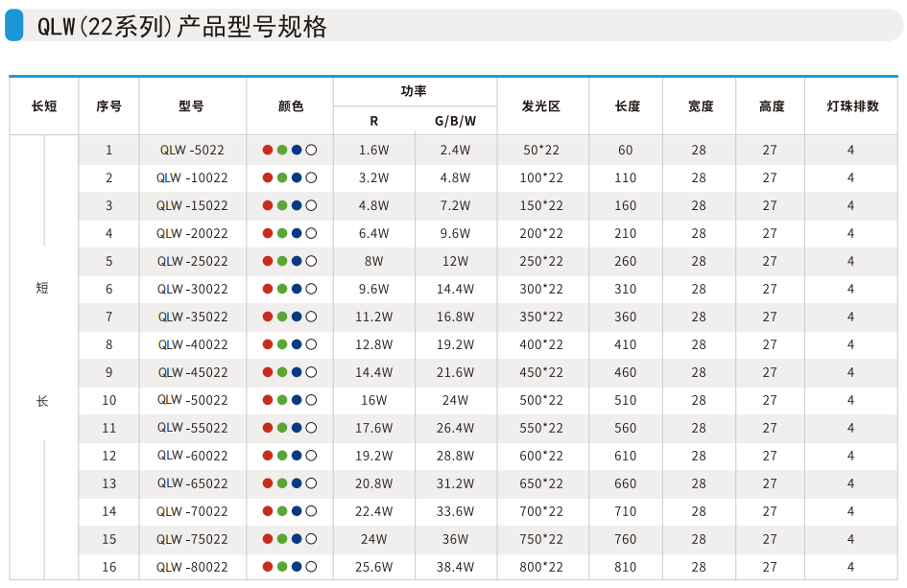Click the green dot in the QLW-10022 row
Screen dimensions: 907x588
(282, 178)
